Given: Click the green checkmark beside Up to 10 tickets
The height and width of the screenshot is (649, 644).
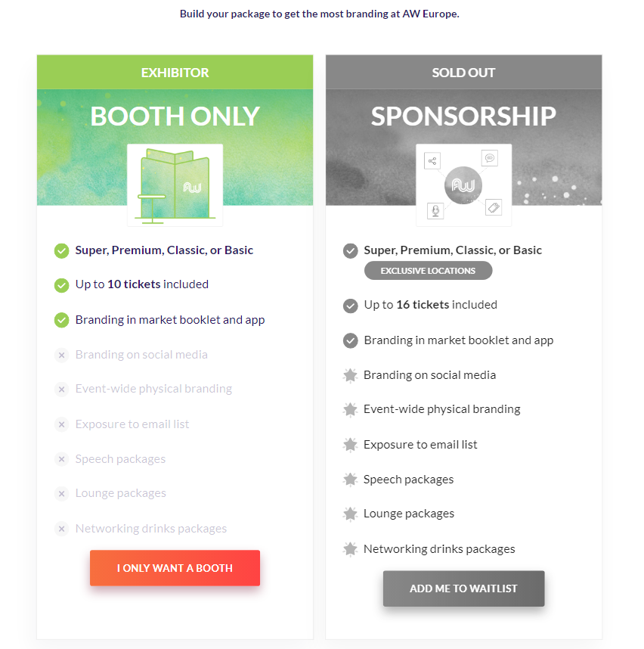Looking at the screenshot, I should pos(62,285).
